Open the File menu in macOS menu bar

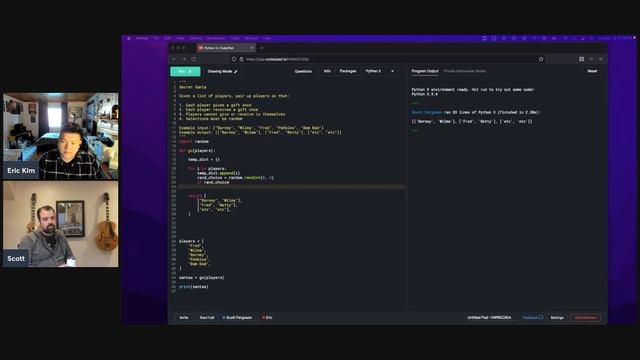pyautogui.click(x=156, y=38)
